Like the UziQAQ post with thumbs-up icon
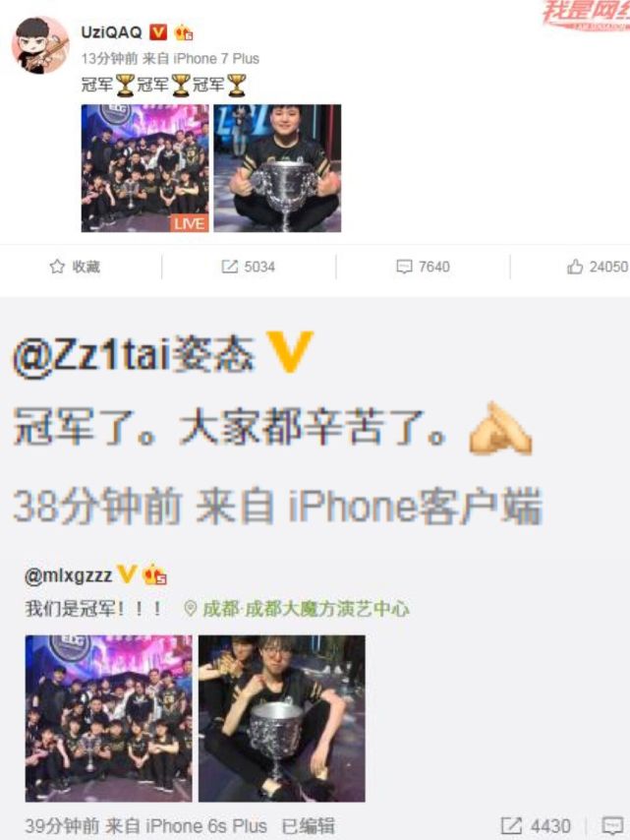This screenshot has height=840, width=630. point(598,267)
